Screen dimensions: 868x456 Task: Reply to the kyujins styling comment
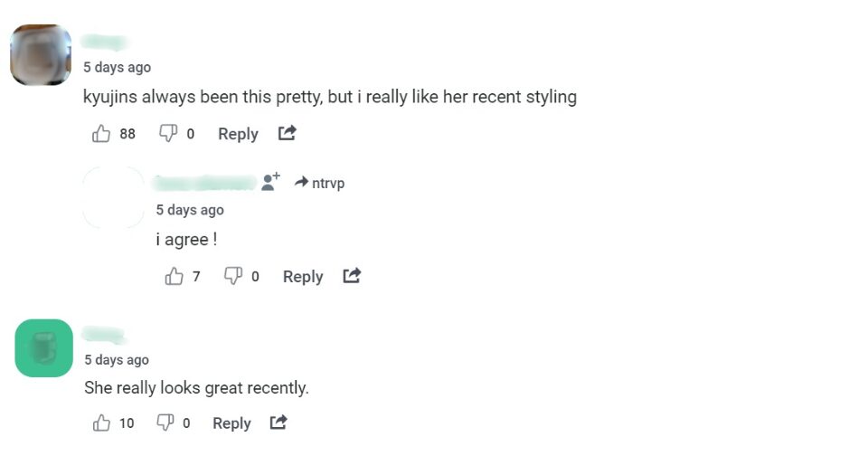tap(238, 134)
